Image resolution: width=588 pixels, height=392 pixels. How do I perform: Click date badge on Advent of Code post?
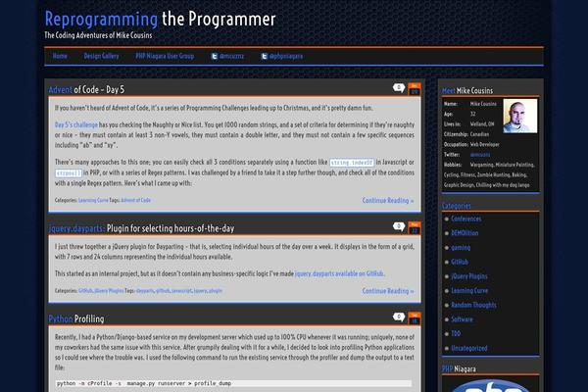tap(415, 89)
